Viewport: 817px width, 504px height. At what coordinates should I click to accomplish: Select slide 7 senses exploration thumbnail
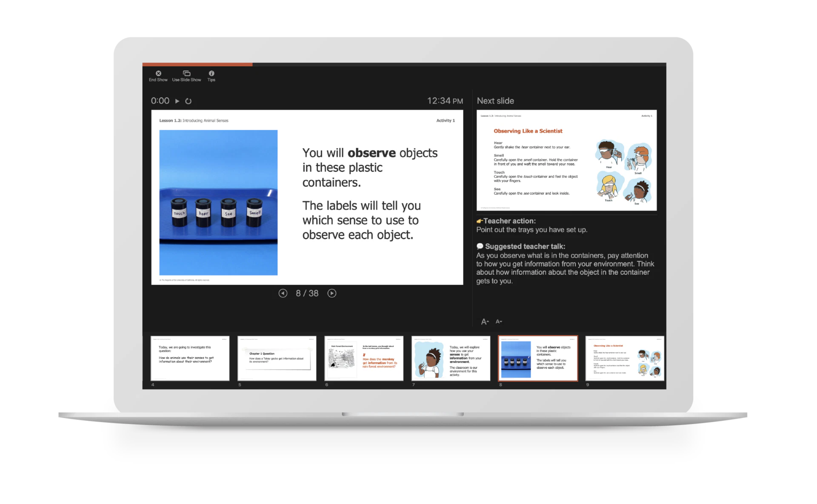(x=451, y=358)
